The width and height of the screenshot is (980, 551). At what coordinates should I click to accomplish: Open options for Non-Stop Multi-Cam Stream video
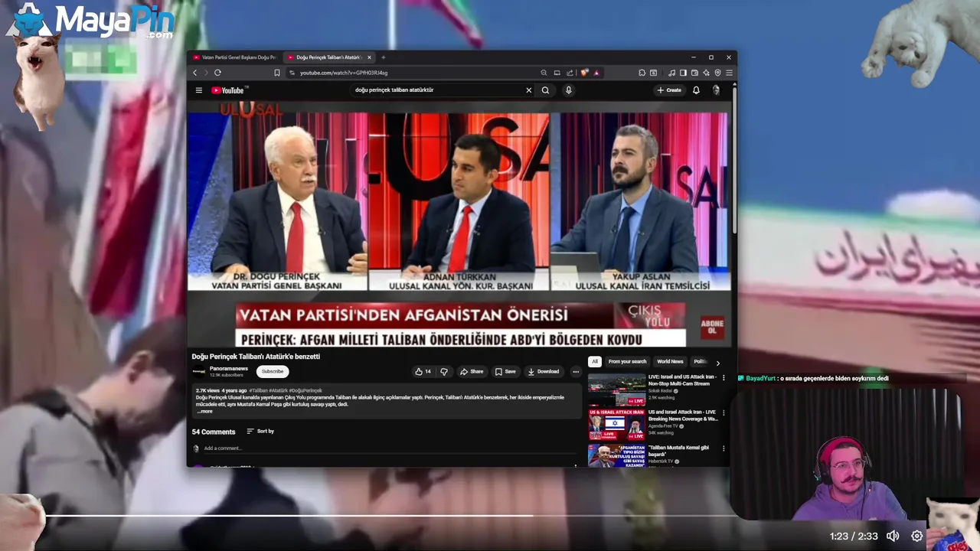724,378
